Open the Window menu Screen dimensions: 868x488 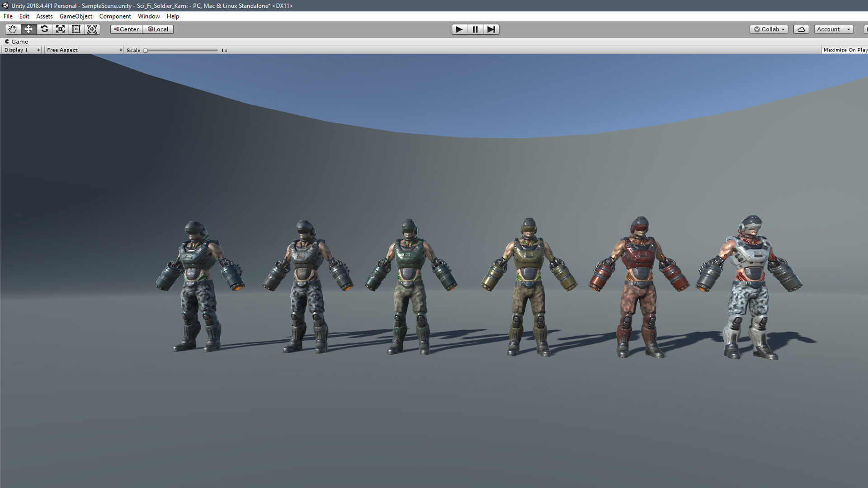(149, 16)
